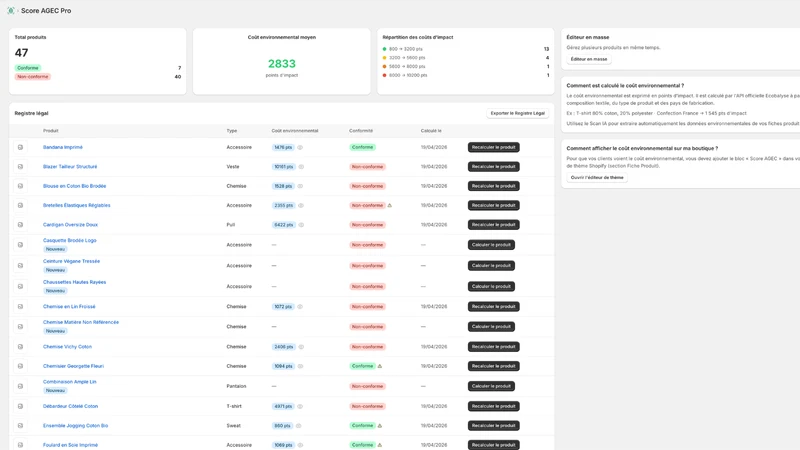Open the Cardigan Oversize Doux link

(x=70, y=225)
